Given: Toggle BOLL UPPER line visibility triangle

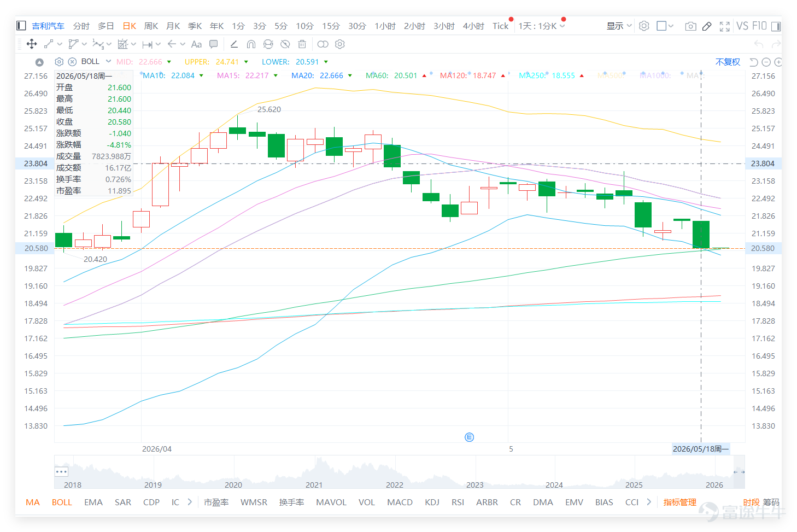Looking at the screenshot, I should tap(246, 62).
